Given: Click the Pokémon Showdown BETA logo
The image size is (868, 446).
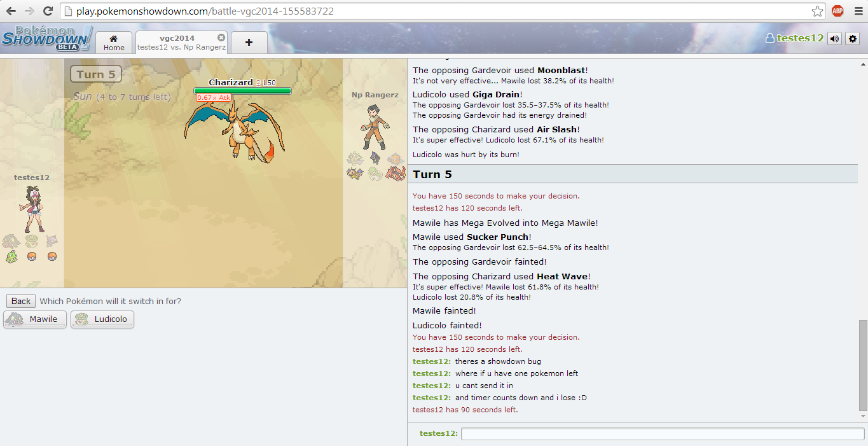Looking at the screenshot, I should pyautogui.click(x=47, y=39).
